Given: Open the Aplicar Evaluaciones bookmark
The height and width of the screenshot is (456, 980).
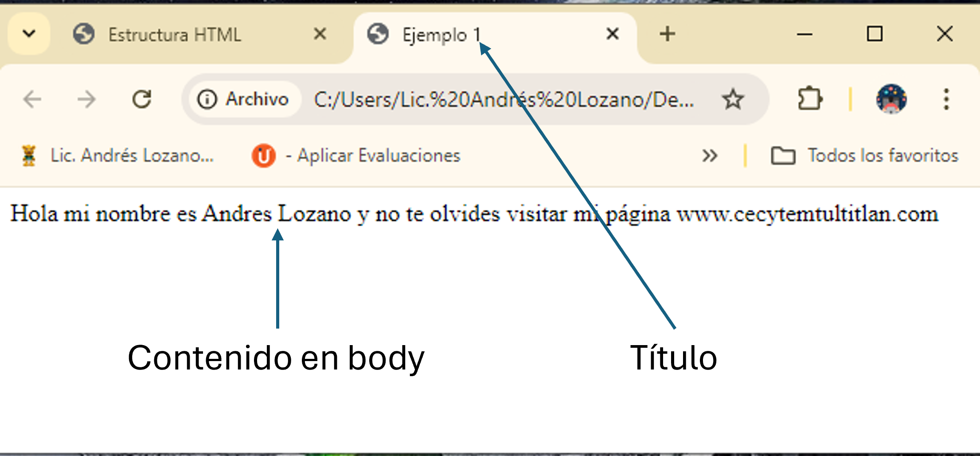Looking at the screenshot, I should pyautogui.click(x=356, y=156).
